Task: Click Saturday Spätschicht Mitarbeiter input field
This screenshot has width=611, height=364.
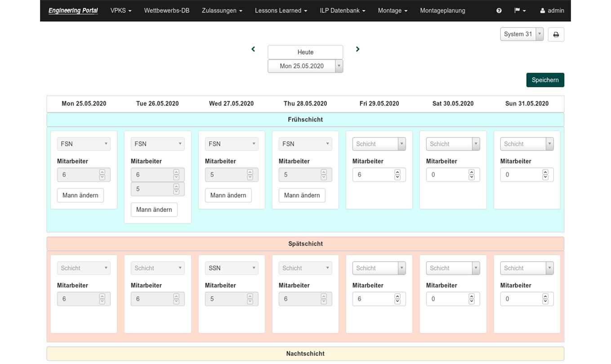Action: [x=447, y=299]
